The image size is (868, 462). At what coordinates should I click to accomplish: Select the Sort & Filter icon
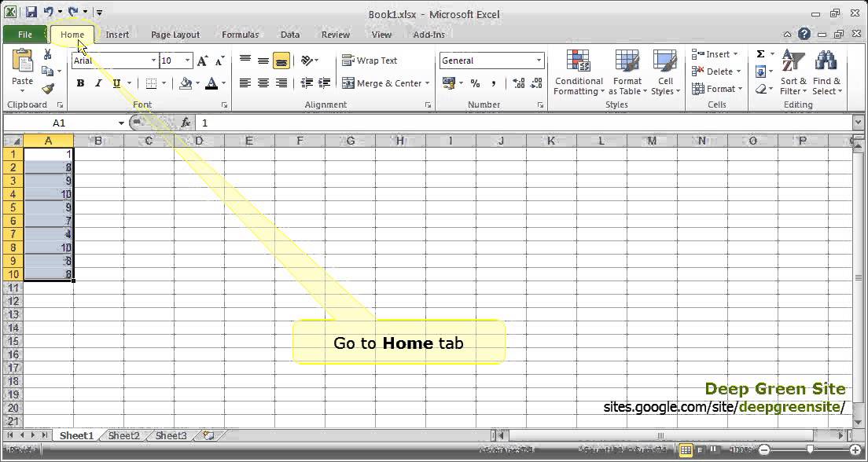793,61
